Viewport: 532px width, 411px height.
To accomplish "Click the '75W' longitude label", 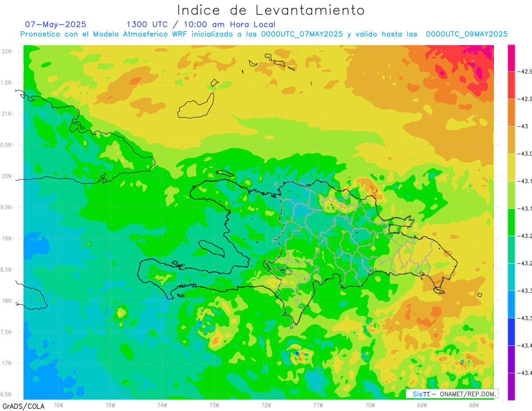I will (x=110, y=405).
